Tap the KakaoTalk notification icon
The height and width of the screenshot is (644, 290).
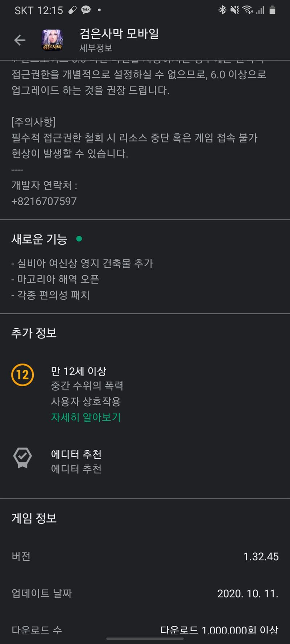tap(86, 10)
